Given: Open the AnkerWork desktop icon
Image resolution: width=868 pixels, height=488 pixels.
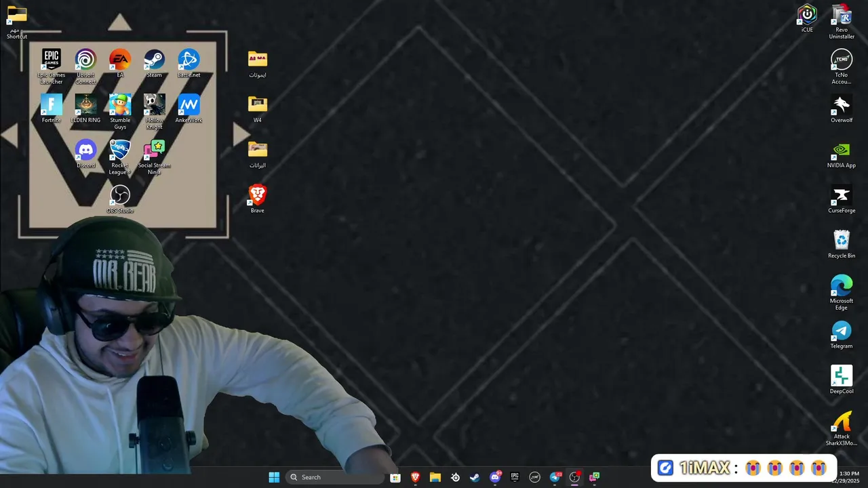Looking at the screenshot, I should point(189,108).
